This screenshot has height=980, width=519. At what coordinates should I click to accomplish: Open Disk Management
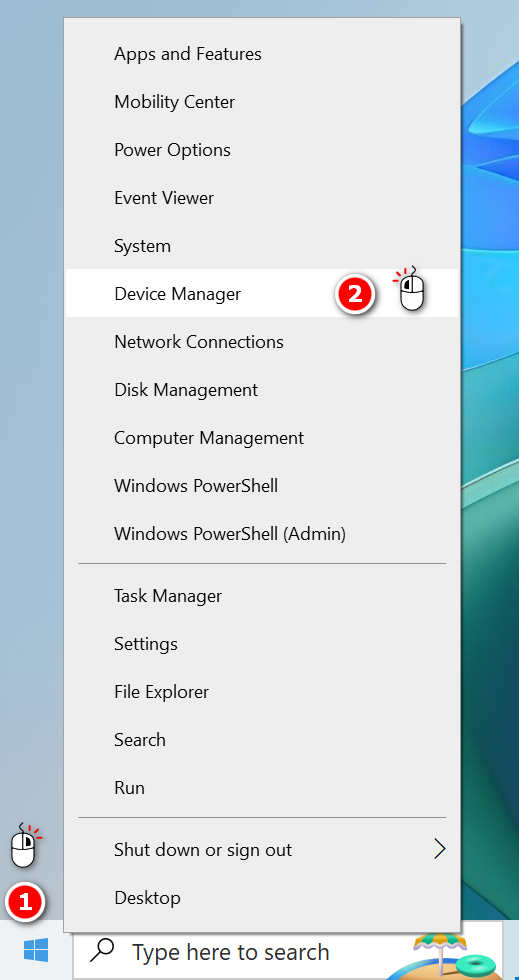point(262,390)
